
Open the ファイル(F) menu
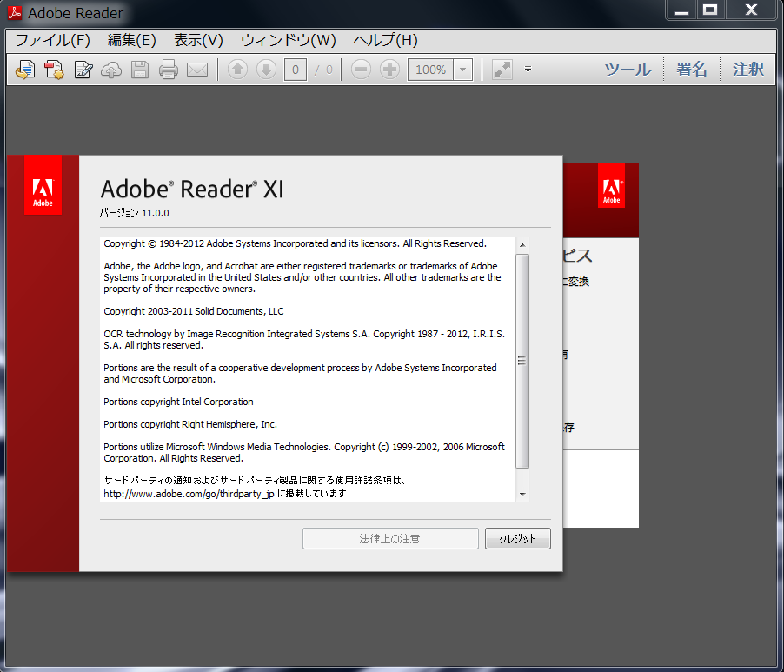tap(52, 40)
